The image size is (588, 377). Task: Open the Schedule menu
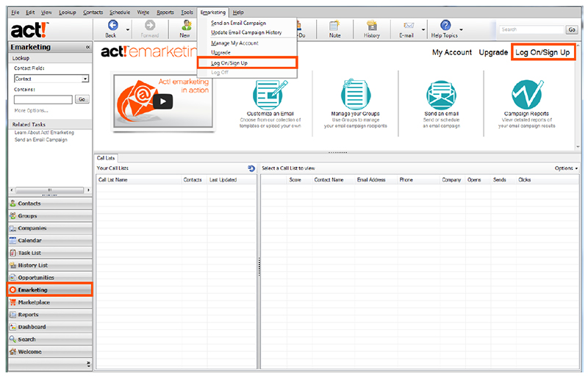pos(120,12)
